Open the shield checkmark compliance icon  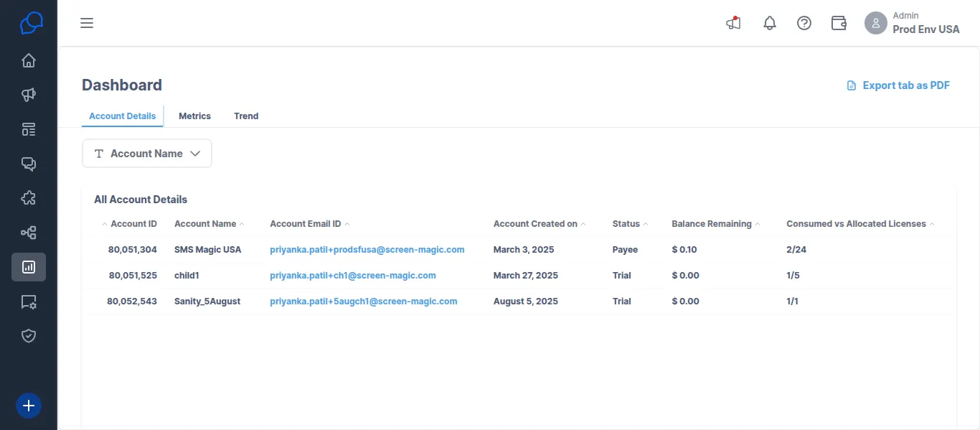tap(29, 336)
